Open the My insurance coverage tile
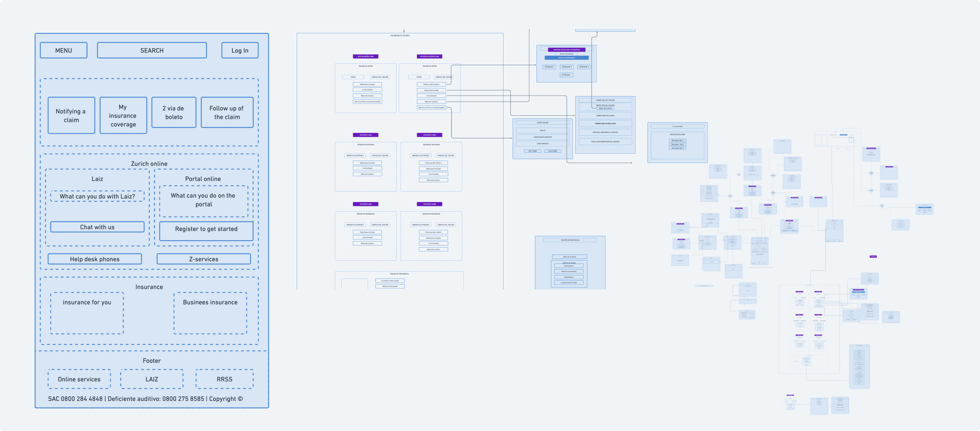Image resolution: width=980 pixels, height=431 pixels. [123, 116]
